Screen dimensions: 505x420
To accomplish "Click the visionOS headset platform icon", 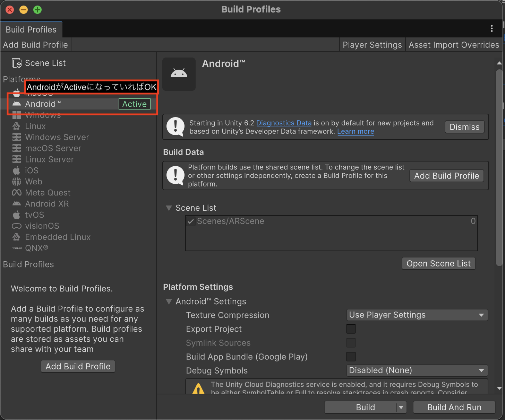I will 16,226.
